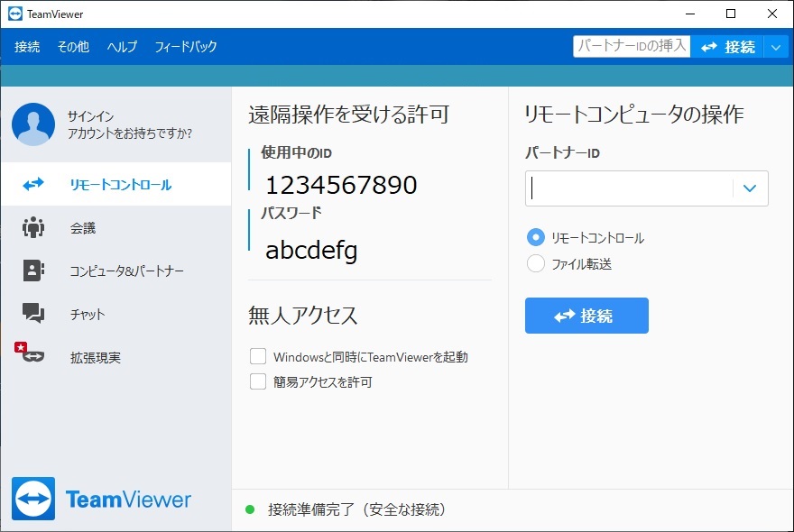Image resolution: width=794 pixels, height=532 pixels.
Task: Click the meeting people icon
Action: tap(33, 227)
